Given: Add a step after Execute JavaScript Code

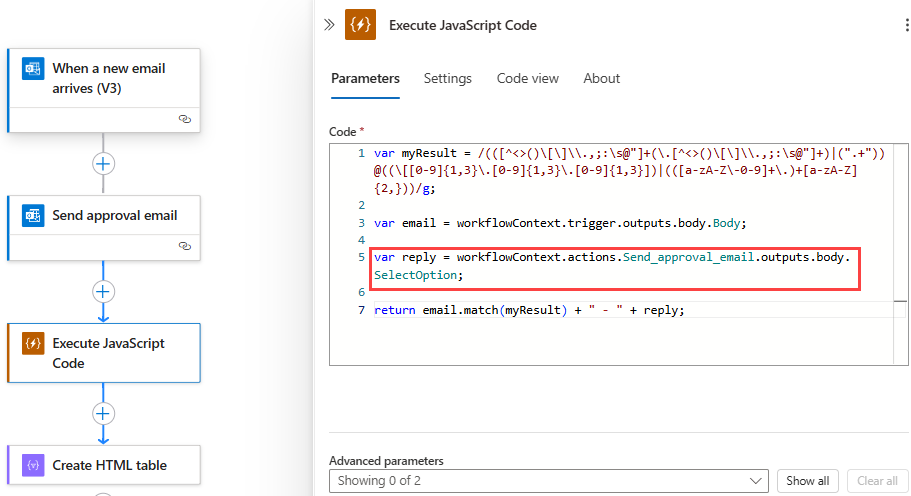Looking at the screenshot, I should 103,413.
